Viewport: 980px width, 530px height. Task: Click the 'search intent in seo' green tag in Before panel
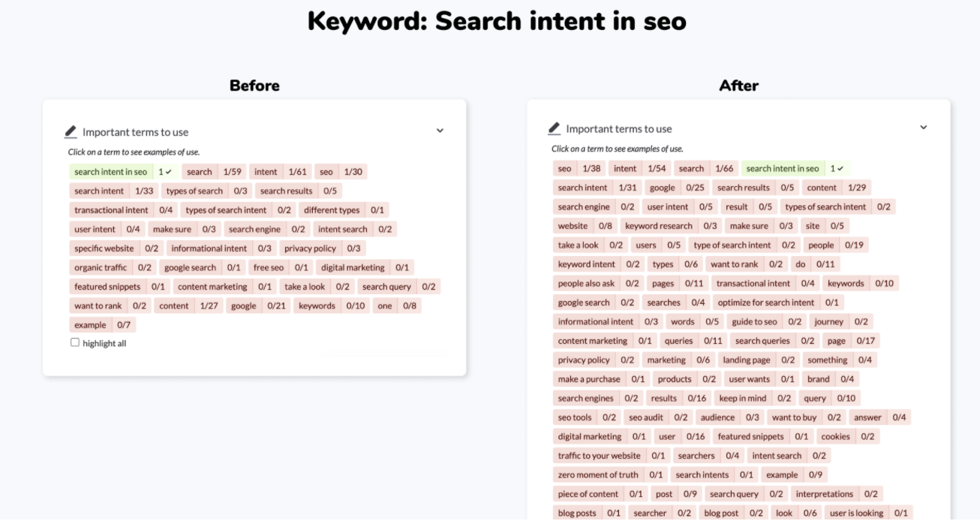coord(110,171)
